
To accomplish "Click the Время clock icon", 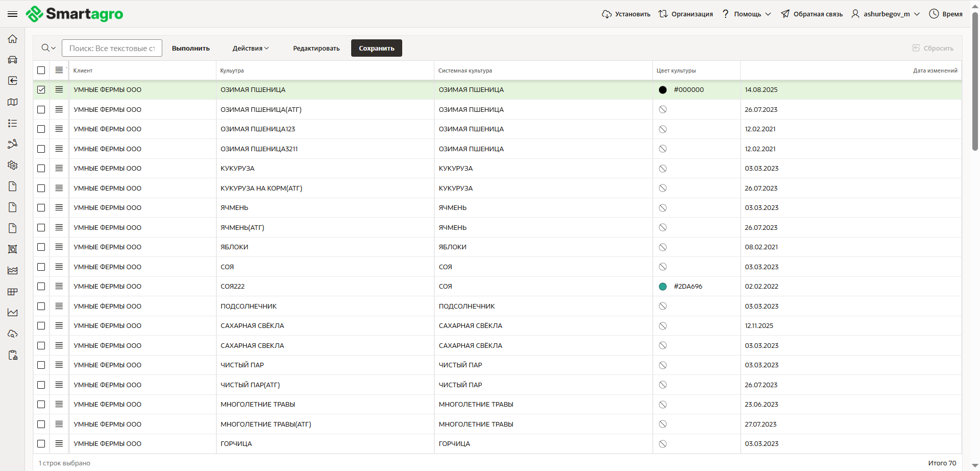I will tap(934, 14).
